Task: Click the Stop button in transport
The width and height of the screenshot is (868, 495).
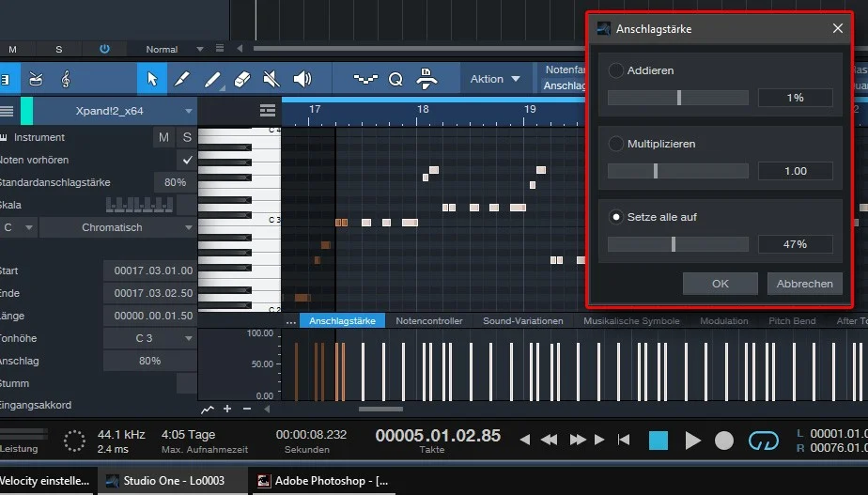Action: coord(659,441)
